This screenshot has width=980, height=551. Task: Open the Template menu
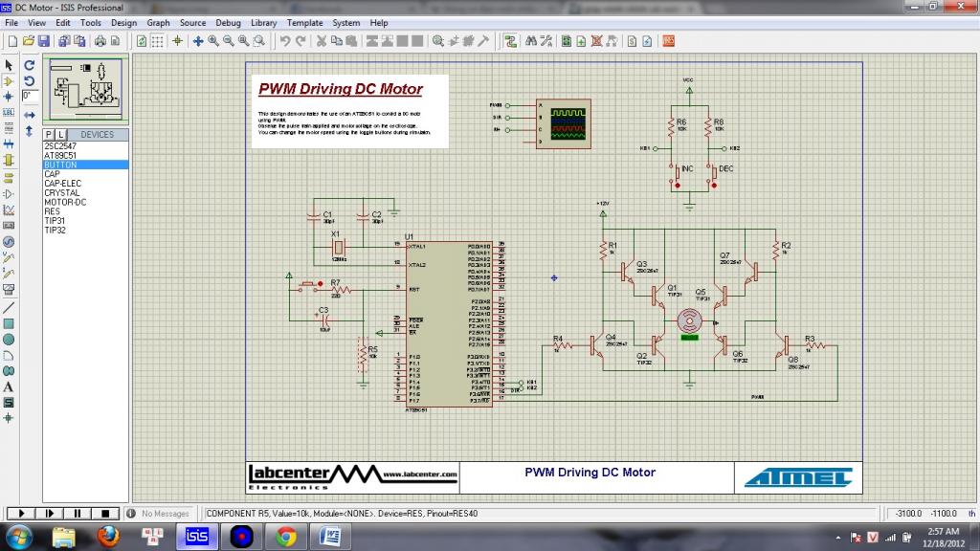point(304,22)
